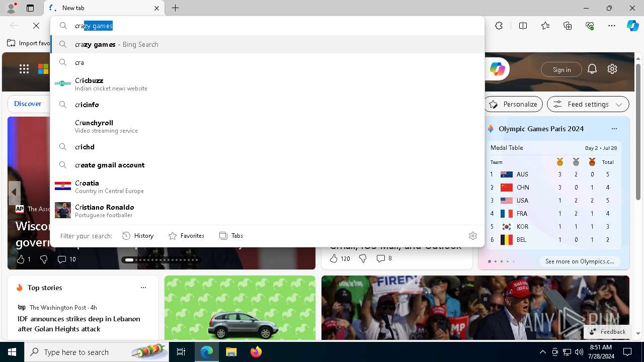Open the app launcher grid
The height and width of the screenshot is (362, 644).
24,69
